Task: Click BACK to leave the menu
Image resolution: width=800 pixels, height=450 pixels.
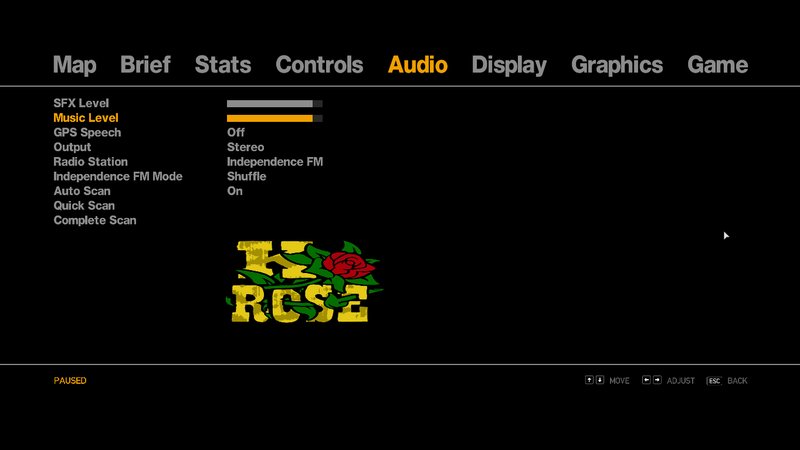Action: coord(737,381)
